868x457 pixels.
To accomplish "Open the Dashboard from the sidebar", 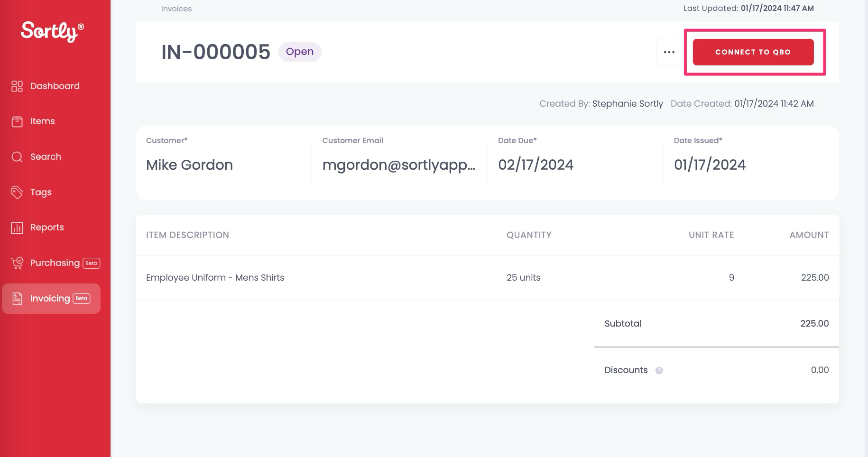I will click(x=17, y=86).
